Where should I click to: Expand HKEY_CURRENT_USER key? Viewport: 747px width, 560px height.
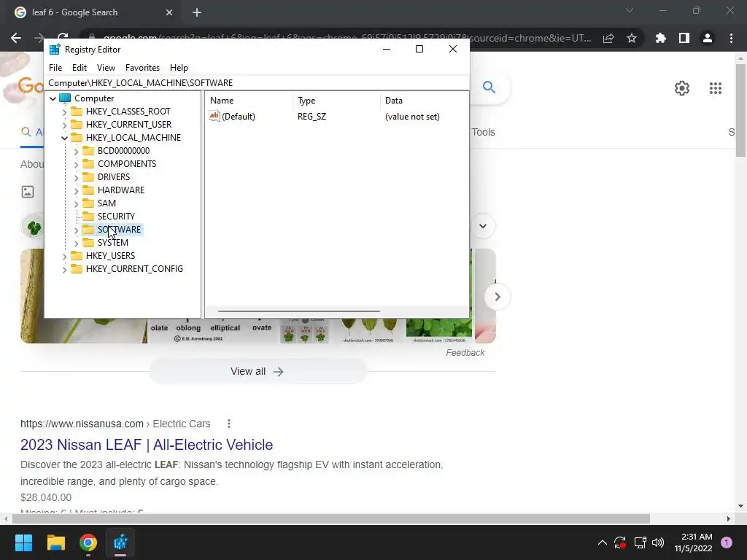tap(64, 125)
